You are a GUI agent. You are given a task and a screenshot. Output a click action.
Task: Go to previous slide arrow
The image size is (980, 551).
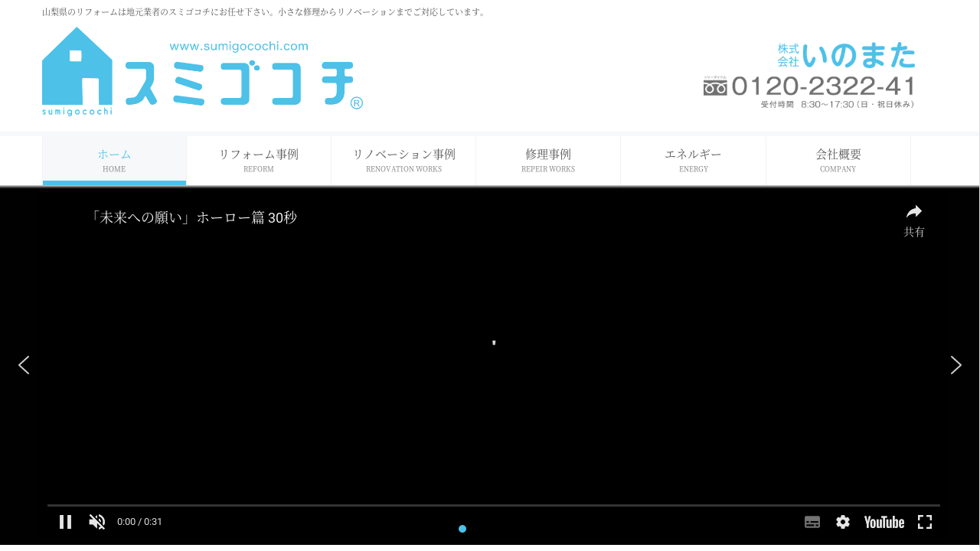click(x=24, y=365)
